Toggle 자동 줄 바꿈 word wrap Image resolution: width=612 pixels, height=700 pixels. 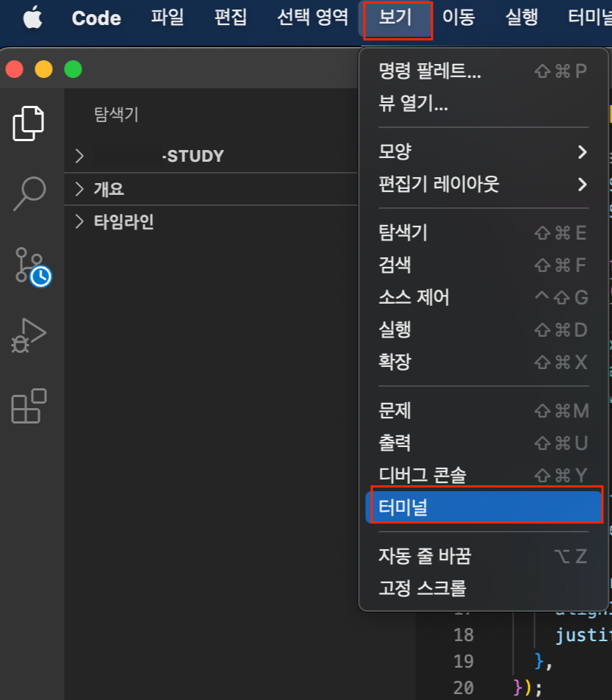[483, 556]
